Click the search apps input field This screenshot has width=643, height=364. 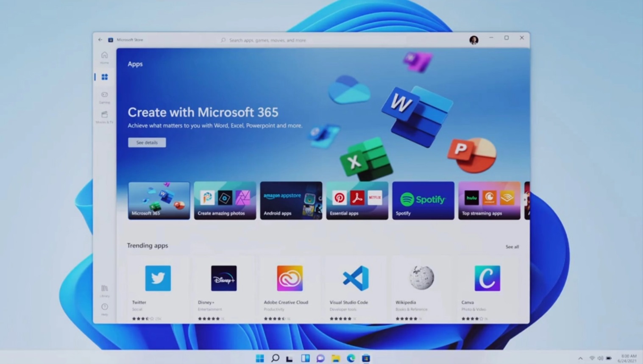coord(312,40)
